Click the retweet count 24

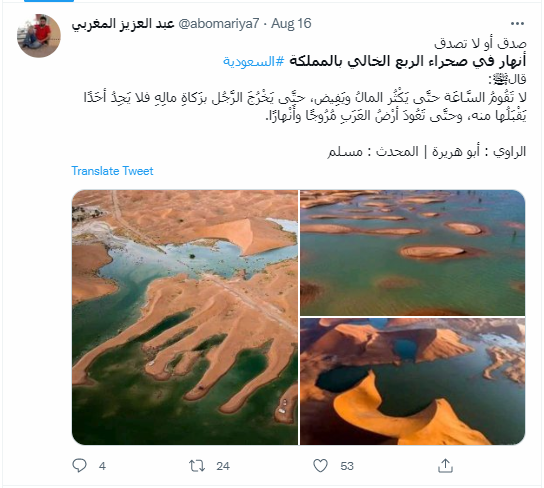tap(223, 466)
